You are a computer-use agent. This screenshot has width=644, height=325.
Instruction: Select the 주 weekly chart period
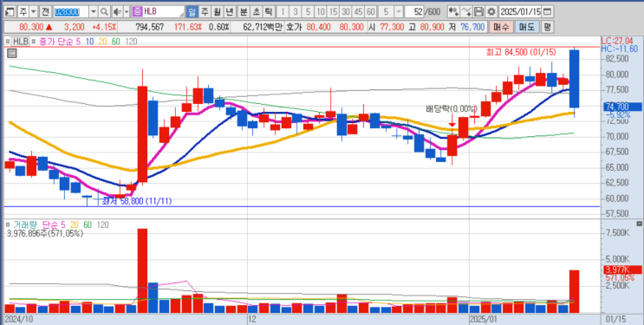(205, 11)
